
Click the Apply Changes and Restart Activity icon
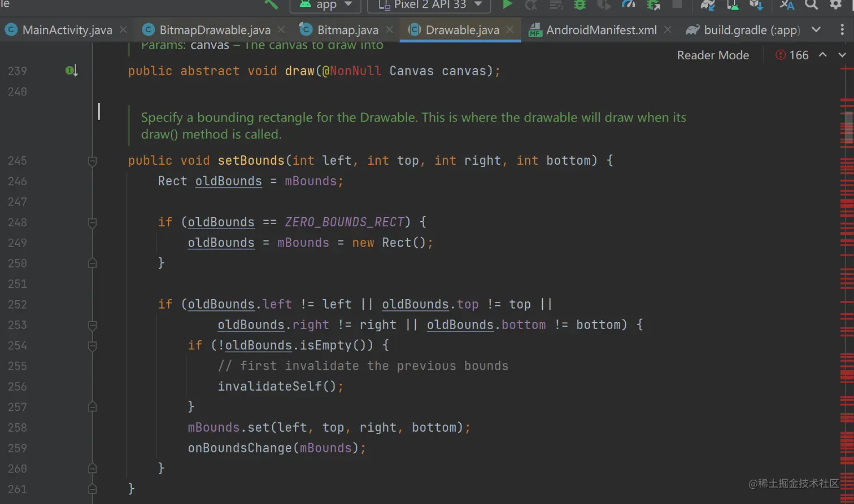(531, 5)
